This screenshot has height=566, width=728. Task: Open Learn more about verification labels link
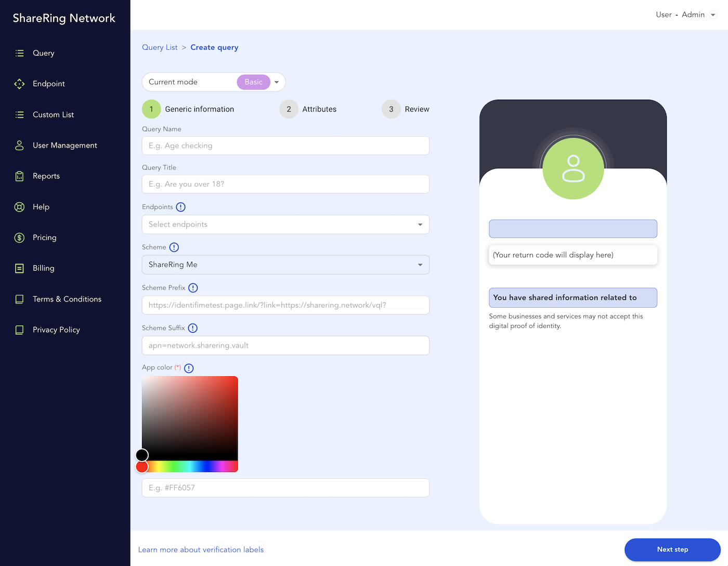coord(201,550)
